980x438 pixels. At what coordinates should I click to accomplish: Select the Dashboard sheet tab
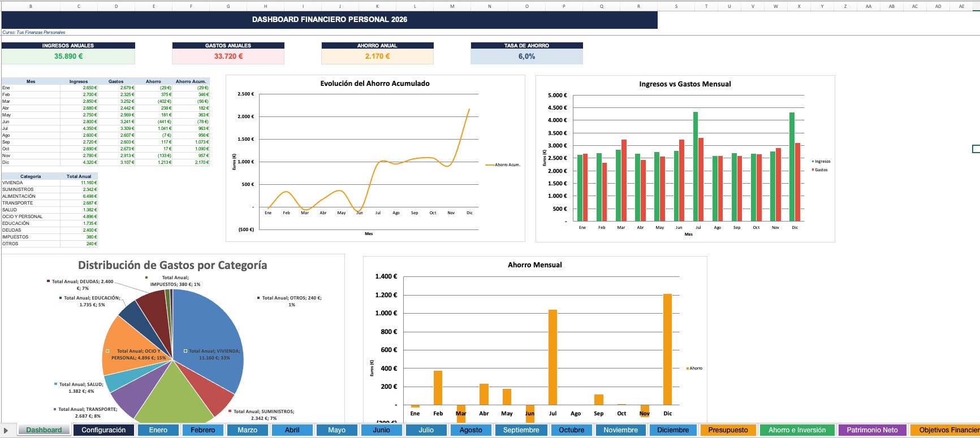(44, 430)
